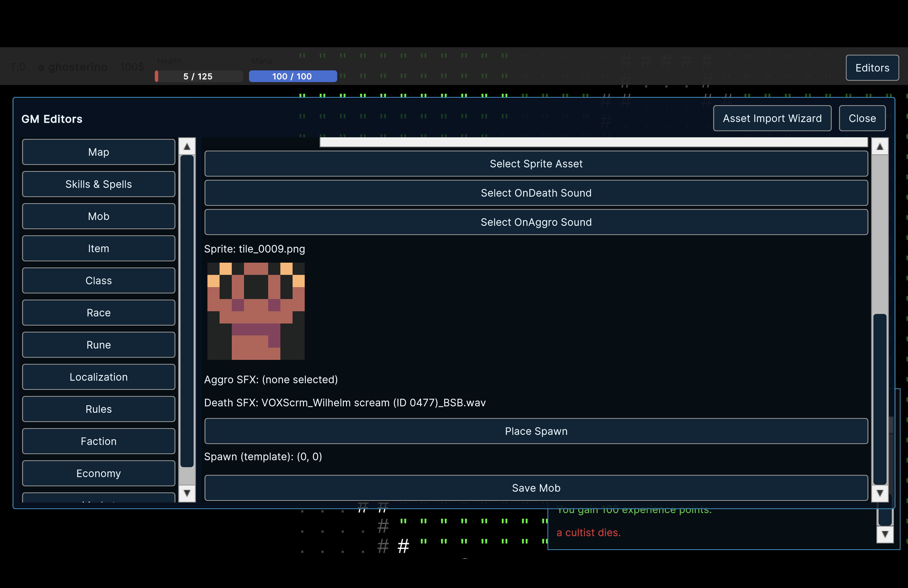Click Select Sprite Asset
The width and height of the screenshot is (908, 588).
click(536, 164)
